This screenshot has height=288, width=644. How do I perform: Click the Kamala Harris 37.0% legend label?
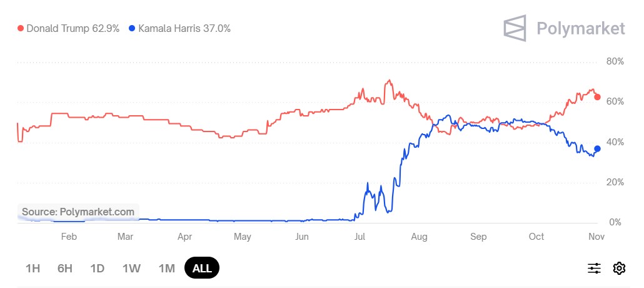coord(184,28)
